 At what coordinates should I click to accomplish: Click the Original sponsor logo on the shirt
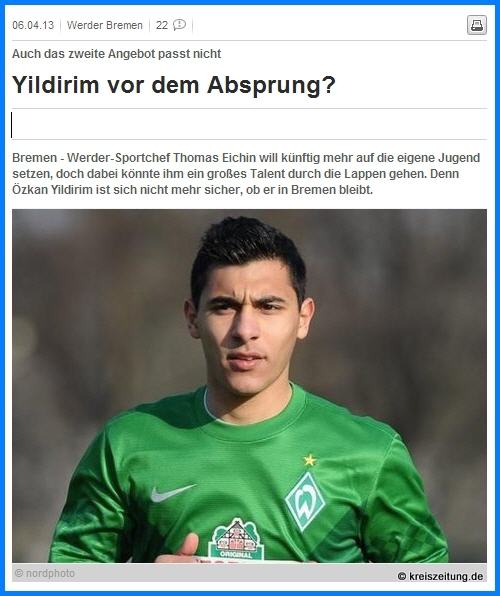[236, 540]
